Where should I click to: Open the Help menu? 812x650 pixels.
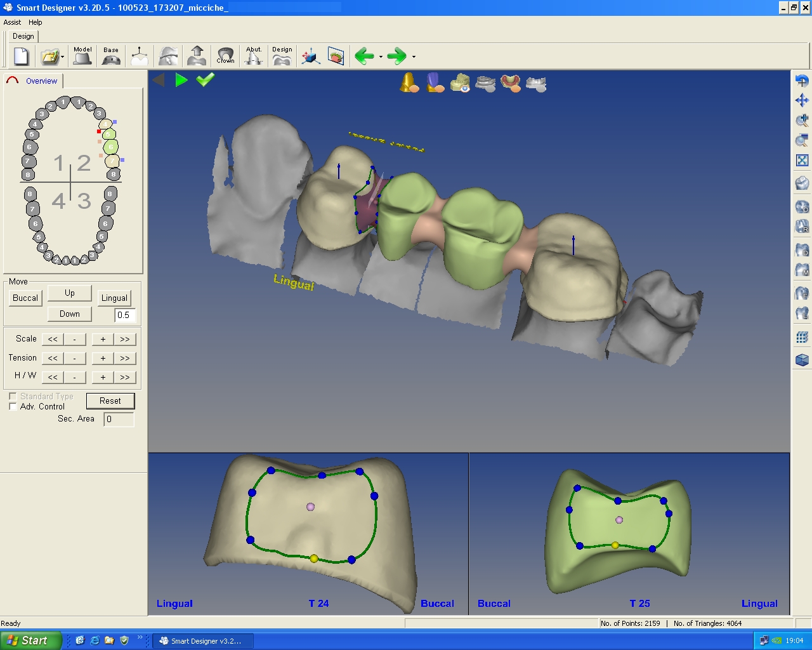(x=36, y=22)
